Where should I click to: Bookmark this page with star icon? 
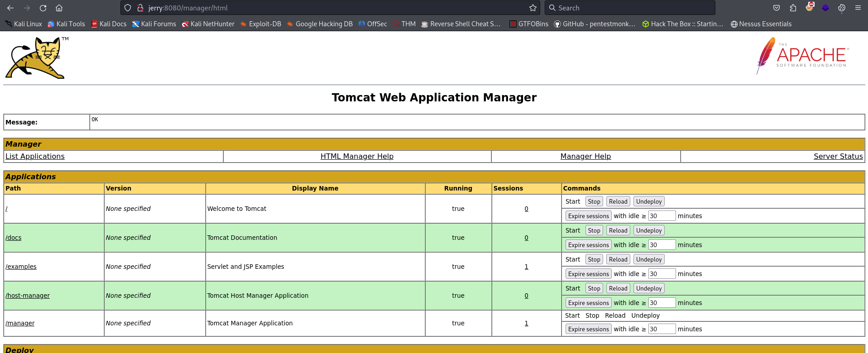[533, 8]
